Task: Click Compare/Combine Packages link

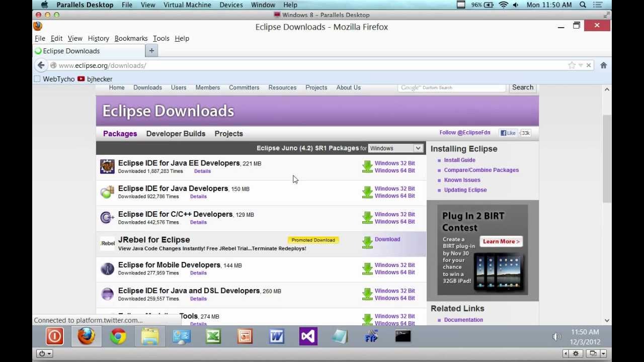Action: [x=481, y=170]
